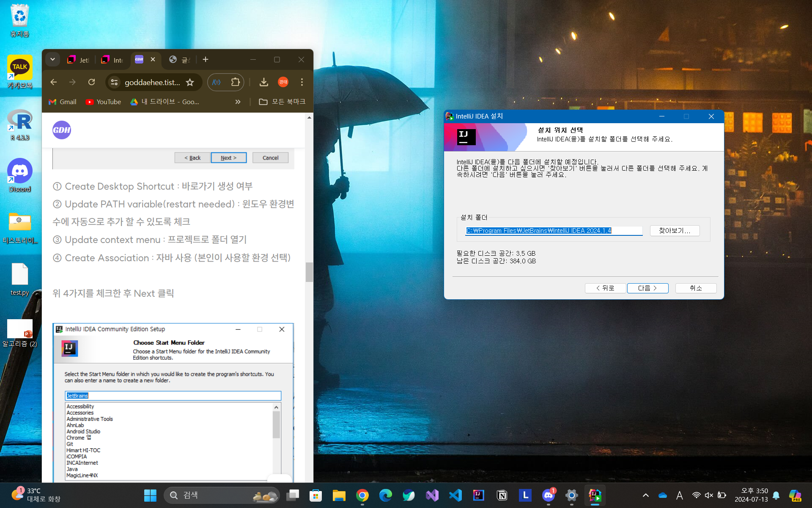Screen dimensions: 812x508
Task: Launch Microsoft Store from the taskbar
Action: coord(315,495)
